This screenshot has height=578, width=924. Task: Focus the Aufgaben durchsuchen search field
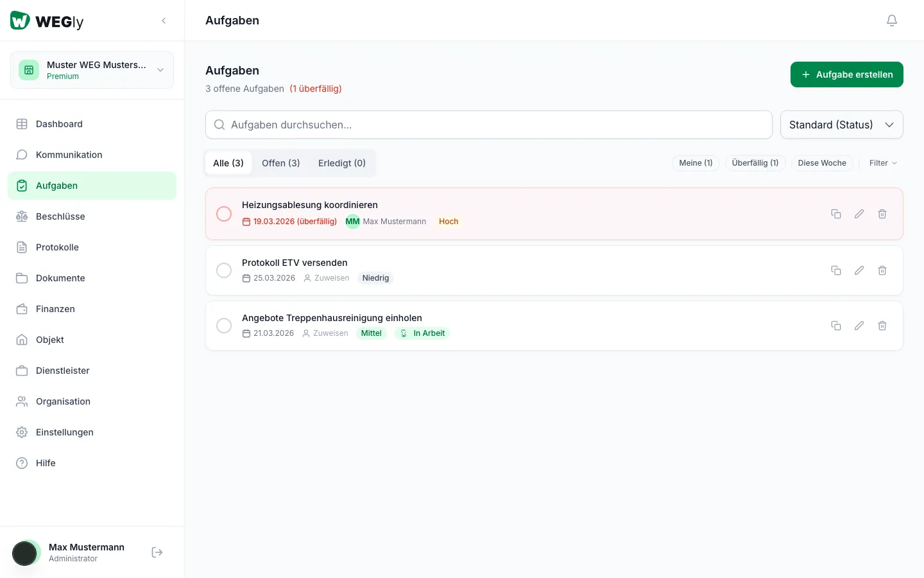click(x=489, y=125)
